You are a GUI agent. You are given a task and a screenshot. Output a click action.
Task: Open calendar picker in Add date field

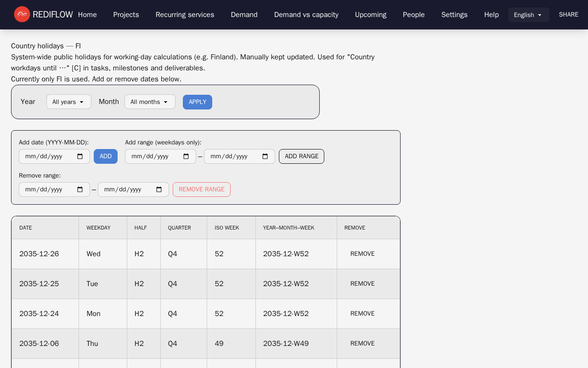[x=80, y=156]
